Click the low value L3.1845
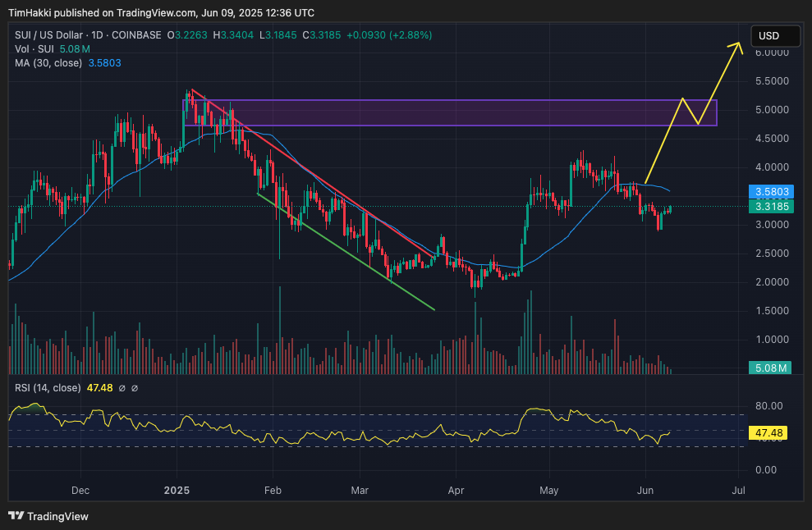 pyautogui.click(x=278, y=35)
